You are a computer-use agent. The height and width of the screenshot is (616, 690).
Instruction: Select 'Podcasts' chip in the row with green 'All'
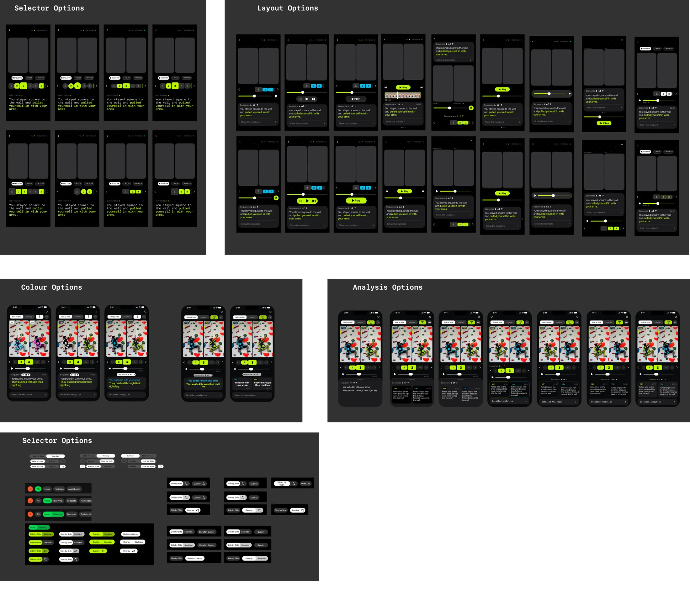(59, 489)
